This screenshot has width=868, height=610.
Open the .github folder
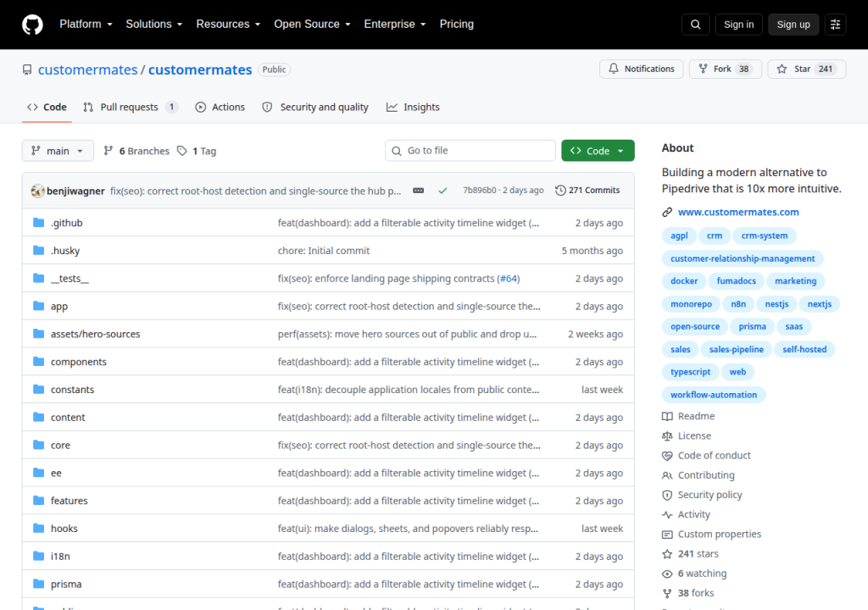[66, 223]
